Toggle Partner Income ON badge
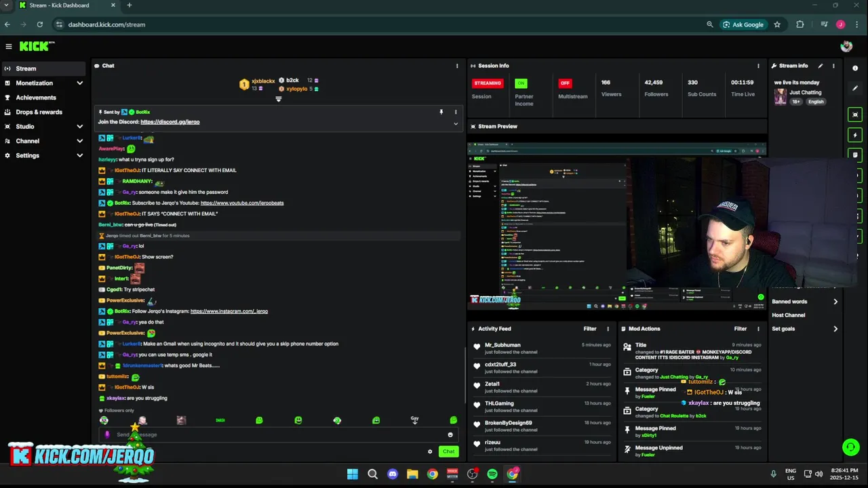The image size is (868, 488). coord(521,83)
